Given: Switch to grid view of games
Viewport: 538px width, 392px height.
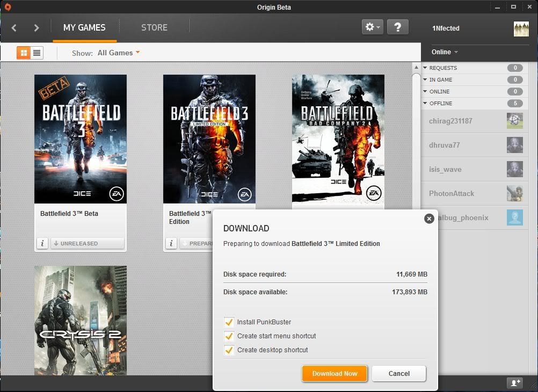Looking at the screenshot, I should tap(24, 53).
